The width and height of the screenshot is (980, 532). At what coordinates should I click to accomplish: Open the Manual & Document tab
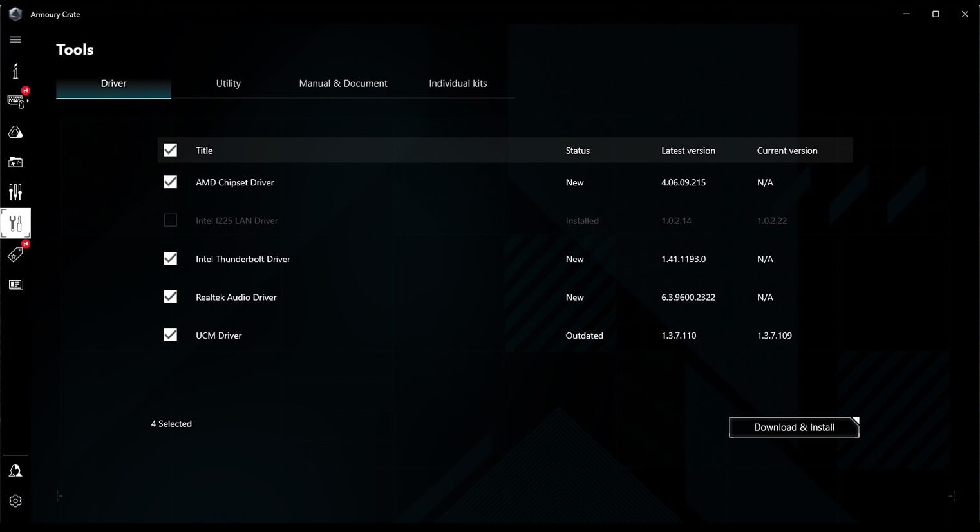[343, 84]
